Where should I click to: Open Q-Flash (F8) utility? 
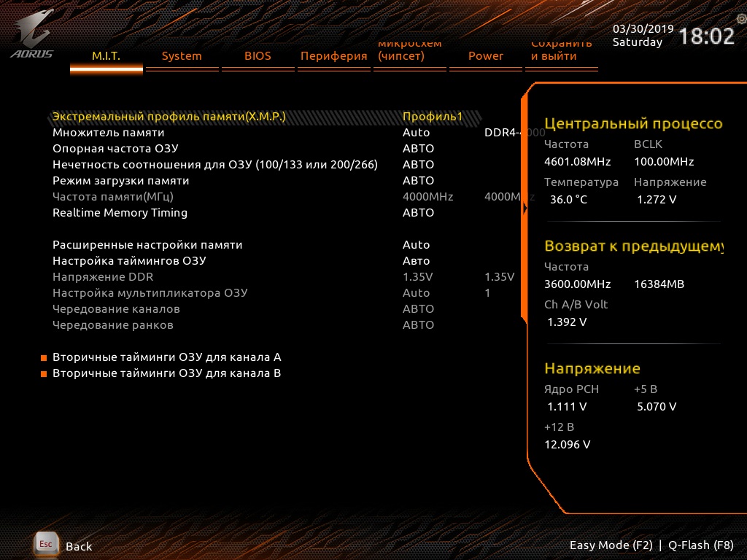701,545
